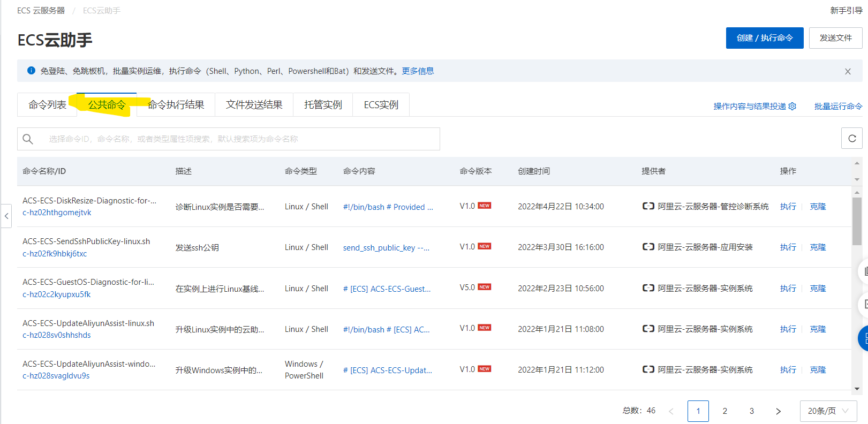Screen dimensions: 868x424
Task: Open the 20条/页 page size dropdown
Action: pos(828,411)
